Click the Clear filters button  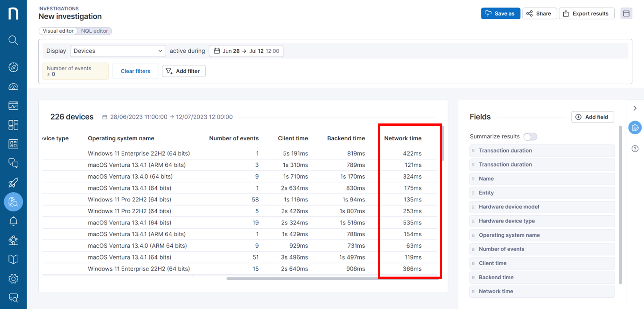pos(135,71)
